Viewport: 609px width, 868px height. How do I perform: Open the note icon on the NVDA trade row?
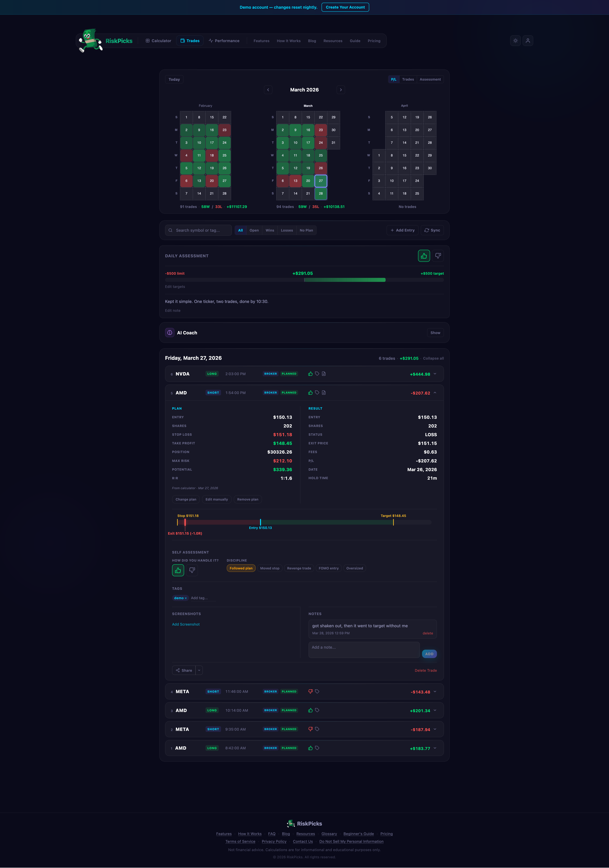[324, 373]
